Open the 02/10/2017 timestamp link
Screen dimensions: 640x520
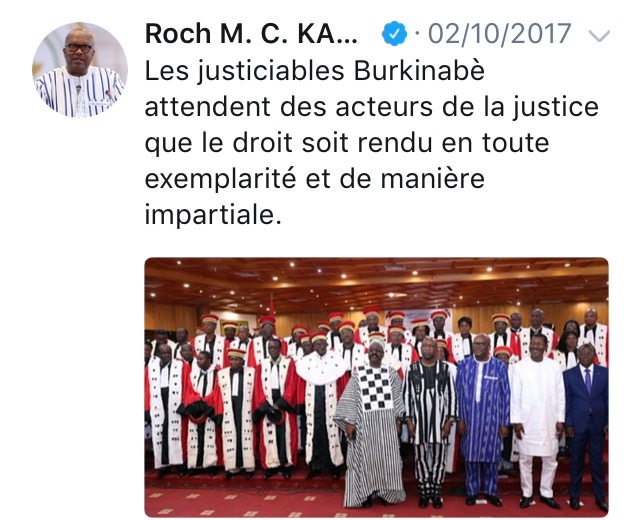tap(499, 33)
